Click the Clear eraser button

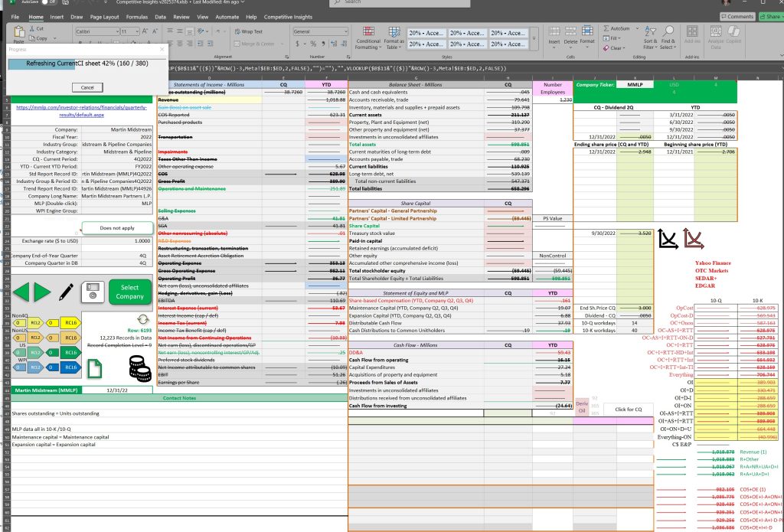click(613, 48)
